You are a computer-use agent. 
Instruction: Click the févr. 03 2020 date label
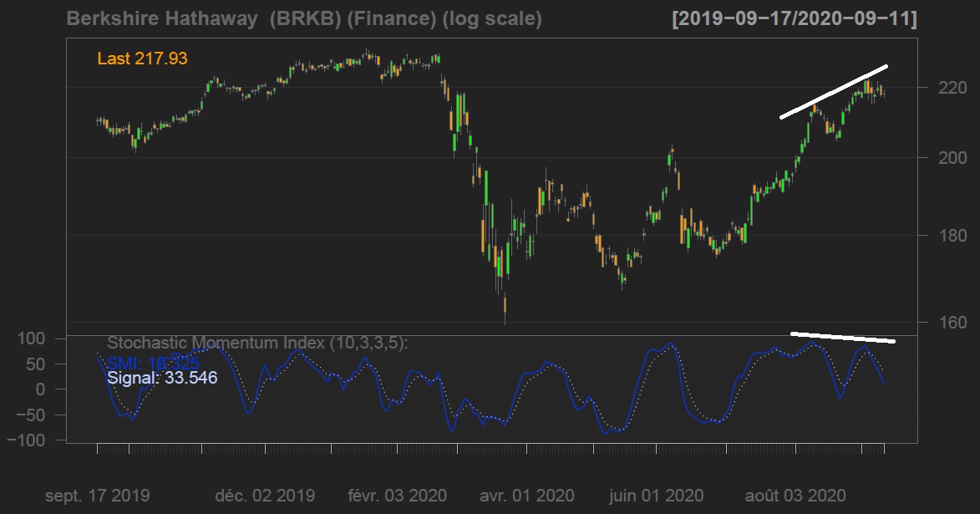click(398, 496)
